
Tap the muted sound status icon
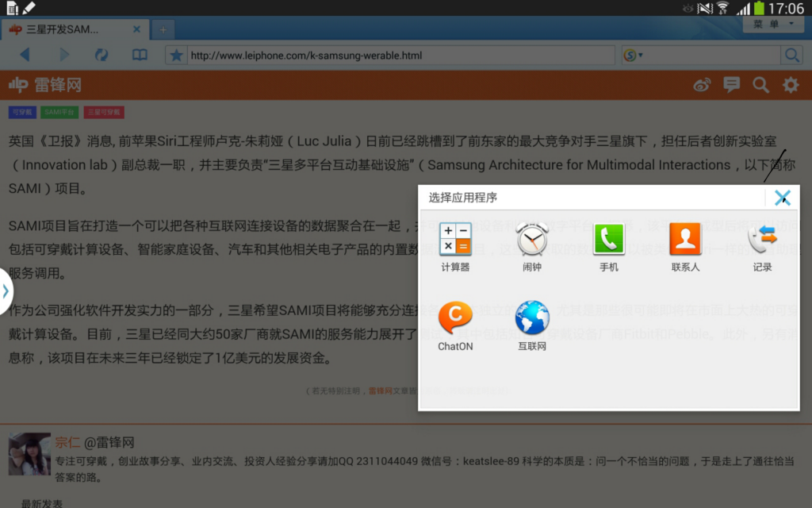pos(705,8)
